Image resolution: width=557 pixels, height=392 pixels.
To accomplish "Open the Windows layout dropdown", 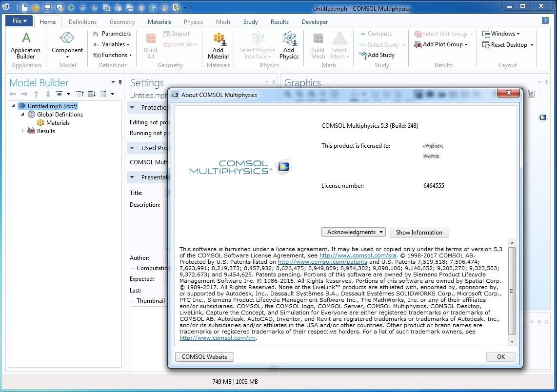I will 501,34.
